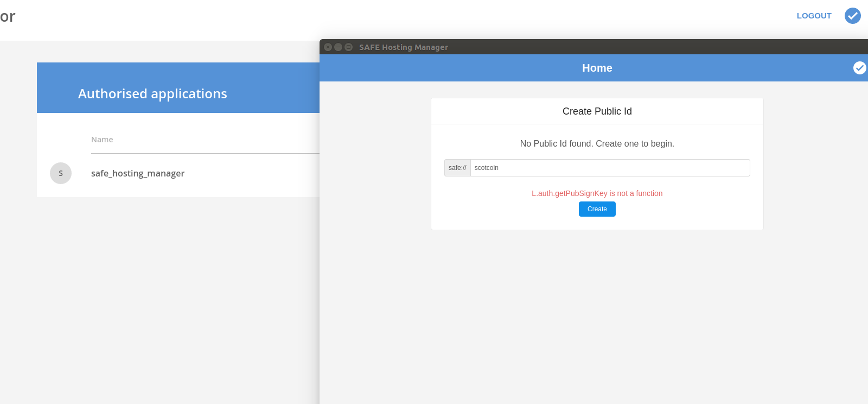
Task: Click the Create button
Action: point(597,209)
